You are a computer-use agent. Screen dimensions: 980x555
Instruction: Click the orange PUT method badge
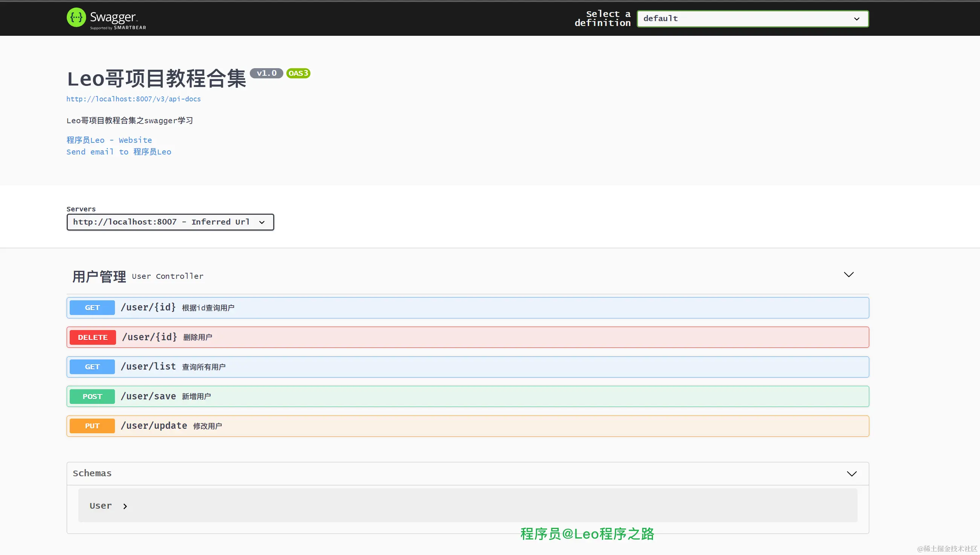[92, 426]
